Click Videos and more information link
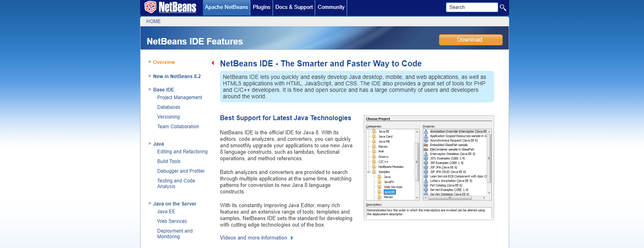 [254, 238]
